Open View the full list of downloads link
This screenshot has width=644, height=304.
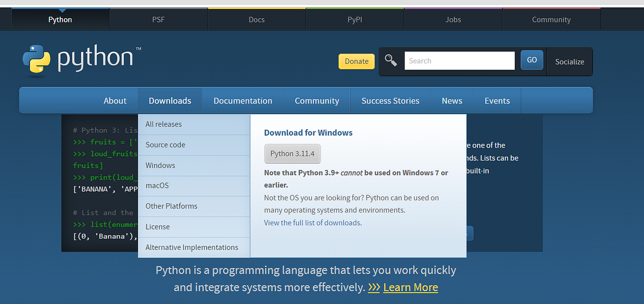312,223
